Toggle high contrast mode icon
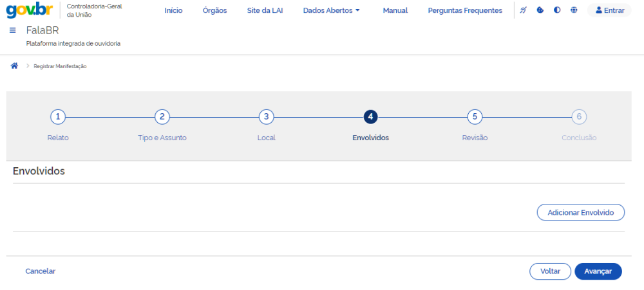The image size is (644, 290). (x=557, y=10)
